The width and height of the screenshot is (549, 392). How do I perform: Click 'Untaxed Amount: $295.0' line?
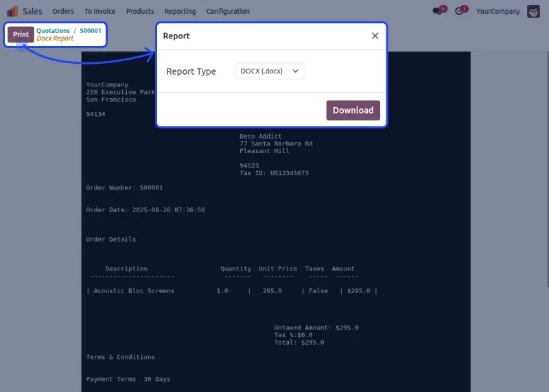[316, 327]
